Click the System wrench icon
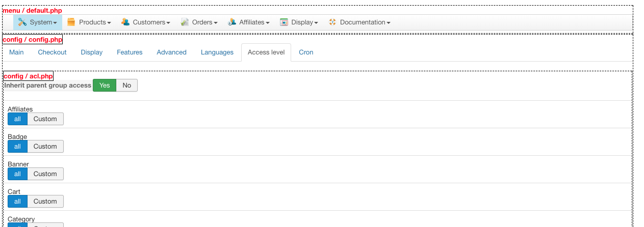644x227 pixels. 22,22
